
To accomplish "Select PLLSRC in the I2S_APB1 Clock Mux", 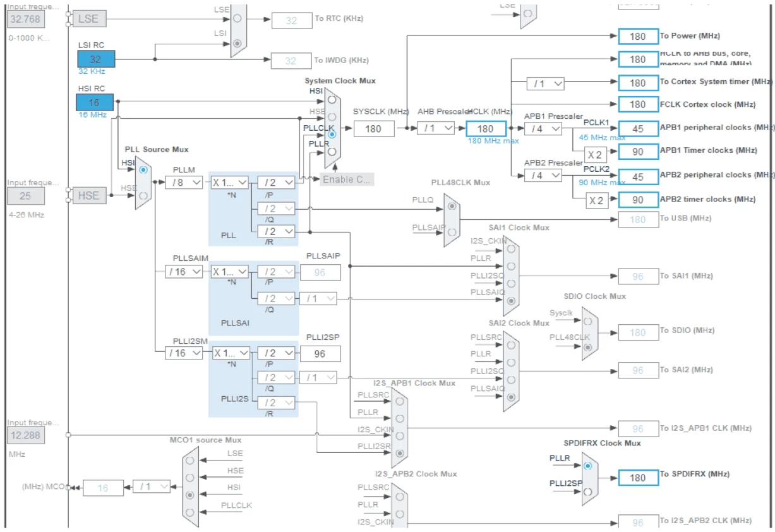I will coord(399,401).
